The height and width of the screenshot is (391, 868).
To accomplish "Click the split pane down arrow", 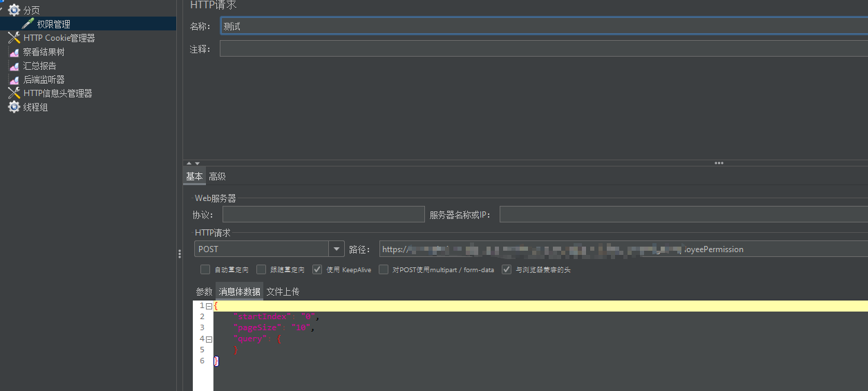I will [x=197, y=163].
